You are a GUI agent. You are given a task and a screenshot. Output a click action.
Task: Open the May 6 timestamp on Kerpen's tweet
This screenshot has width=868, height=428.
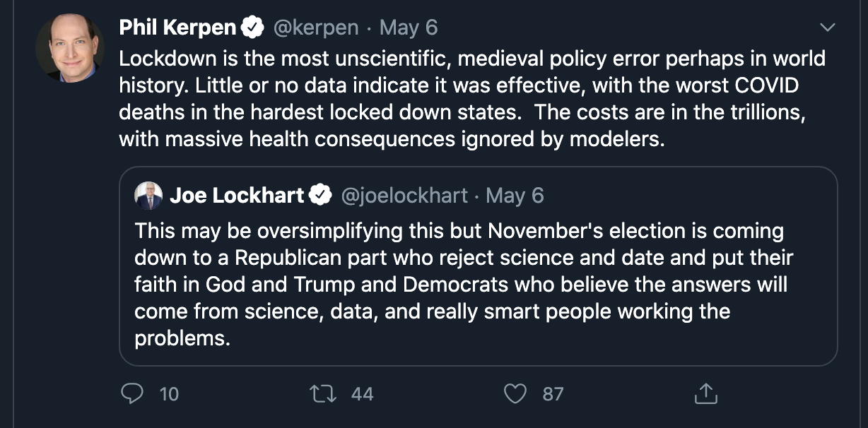click(409, 28)
